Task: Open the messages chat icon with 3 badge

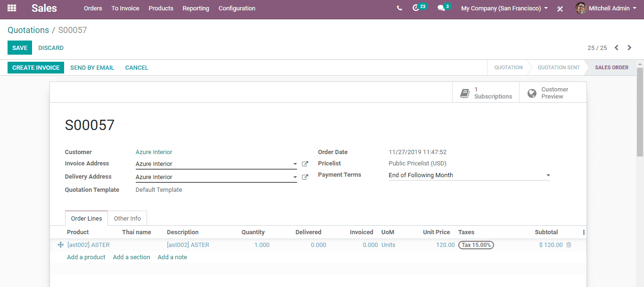Action: 444,8
